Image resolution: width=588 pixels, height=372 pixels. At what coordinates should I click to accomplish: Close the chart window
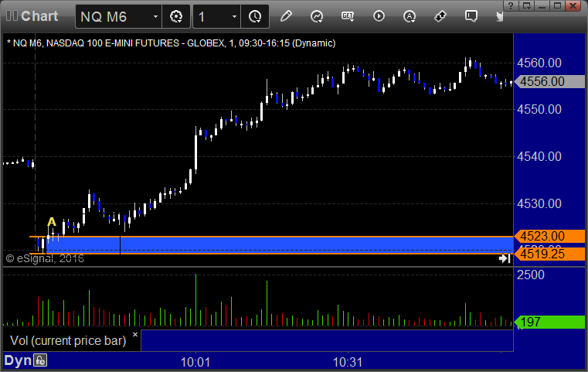(573, 5)
